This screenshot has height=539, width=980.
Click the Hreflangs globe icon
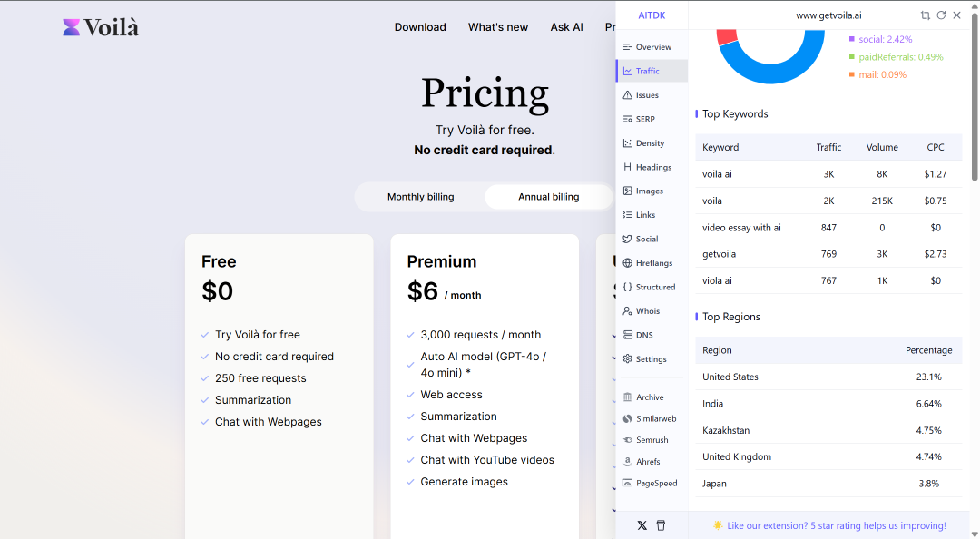coord(628,262)
